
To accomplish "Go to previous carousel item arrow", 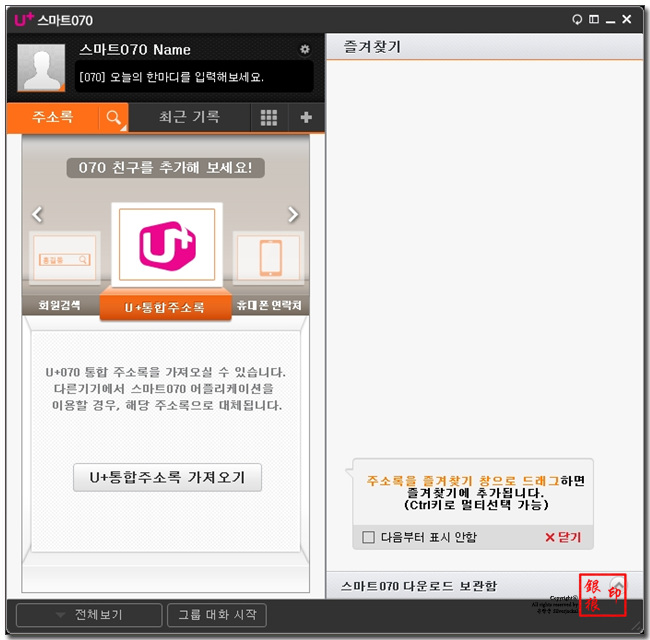I will (37, 214).
